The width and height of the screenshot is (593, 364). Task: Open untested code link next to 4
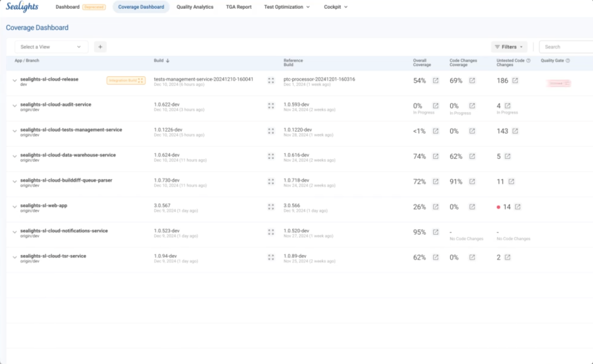click(x=507, y=106)
